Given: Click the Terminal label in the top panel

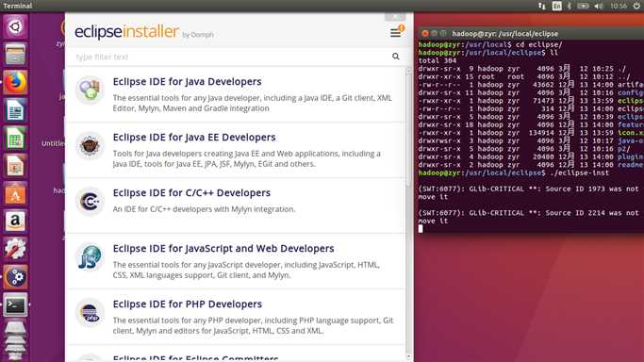Looking at the screenshot, I should pos(17,6).
